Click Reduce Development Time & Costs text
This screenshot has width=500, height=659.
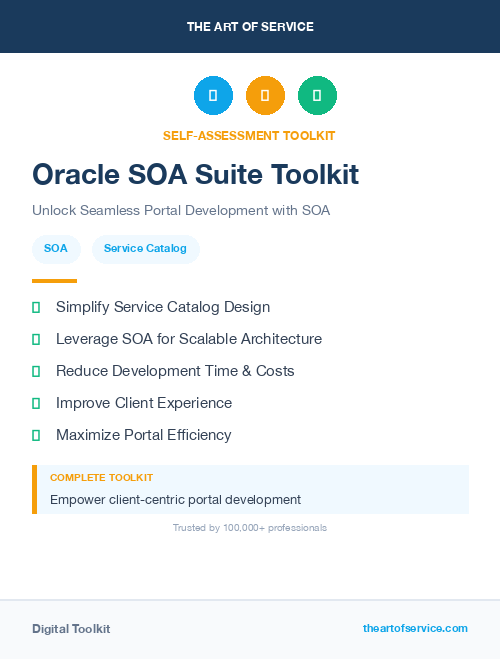[x=175, y=371]
